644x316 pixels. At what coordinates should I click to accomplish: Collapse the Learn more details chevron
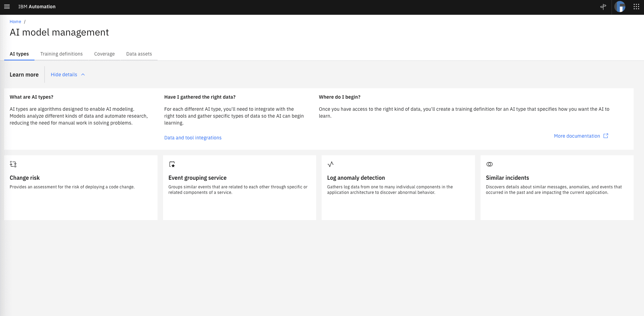(x=83, y=75)
